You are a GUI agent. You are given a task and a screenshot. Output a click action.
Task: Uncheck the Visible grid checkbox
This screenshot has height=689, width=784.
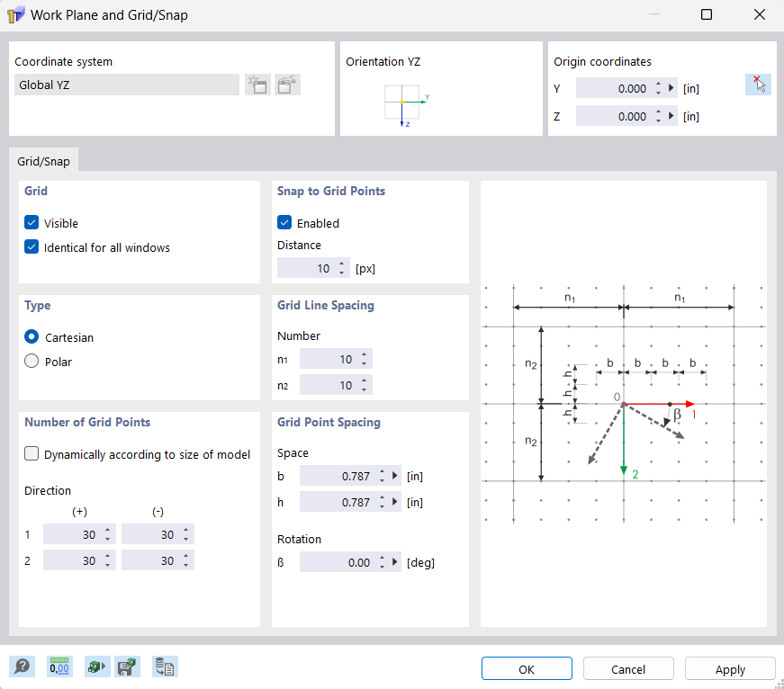click(x=32, y=223)
